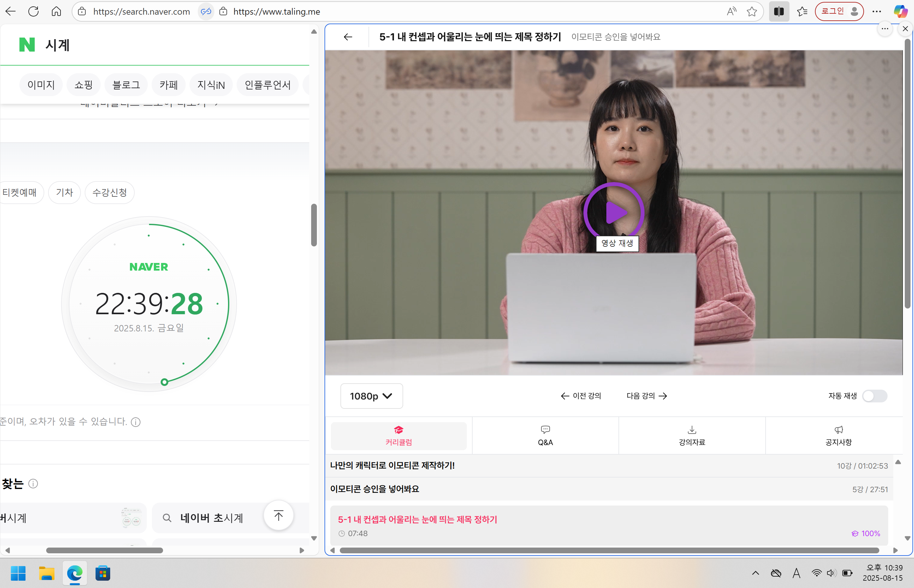Add page to favorites with star icon
Image resolution: width=914 pixels, height=588 pixels.
pos(752,11)
